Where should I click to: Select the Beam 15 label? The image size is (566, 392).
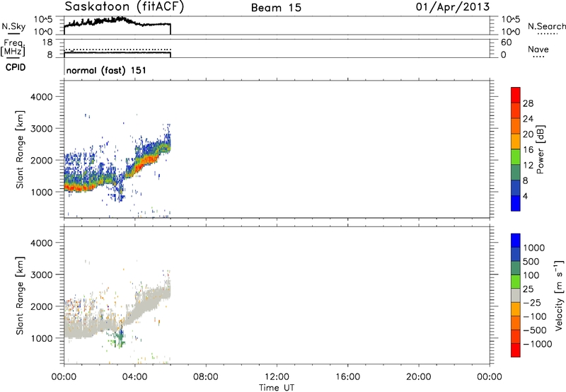[x=276, y=8]
